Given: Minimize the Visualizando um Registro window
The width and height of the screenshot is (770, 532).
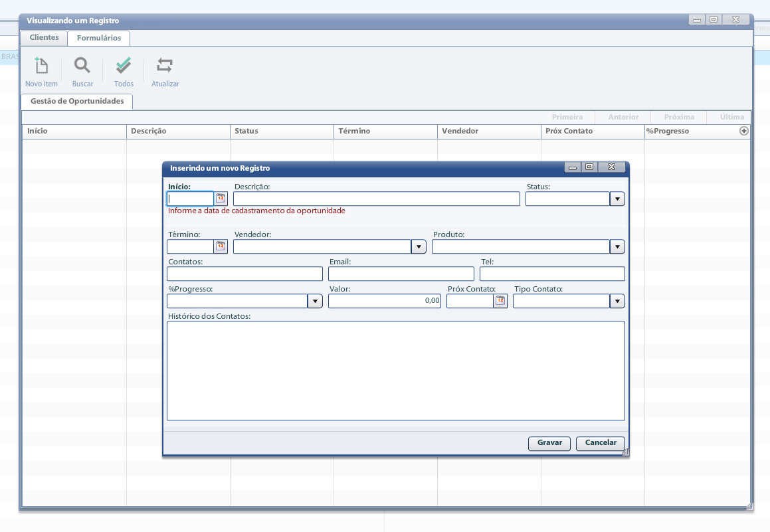Looking at the screenshot, I should tap(697, 20).
